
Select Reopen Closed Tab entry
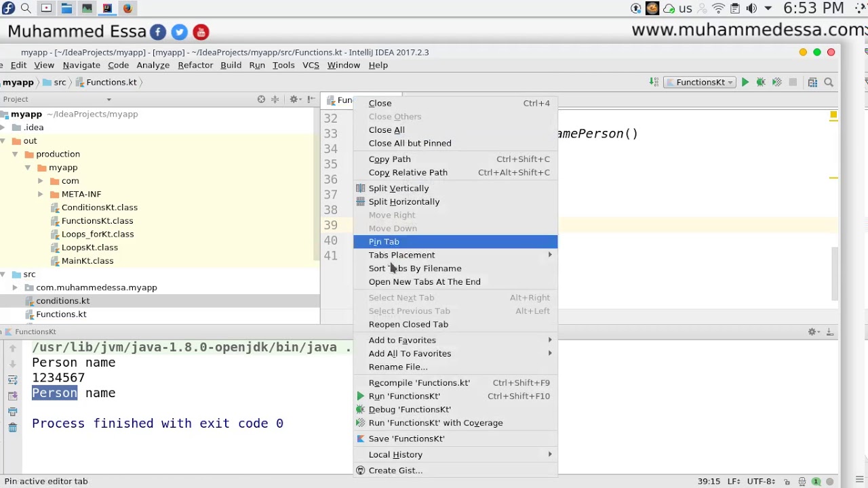coord(455,325)
